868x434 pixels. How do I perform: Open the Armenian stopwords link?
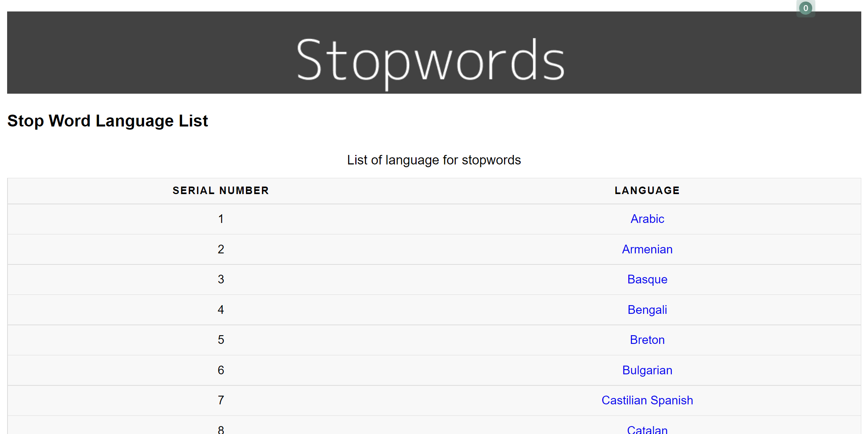(647, 249)
